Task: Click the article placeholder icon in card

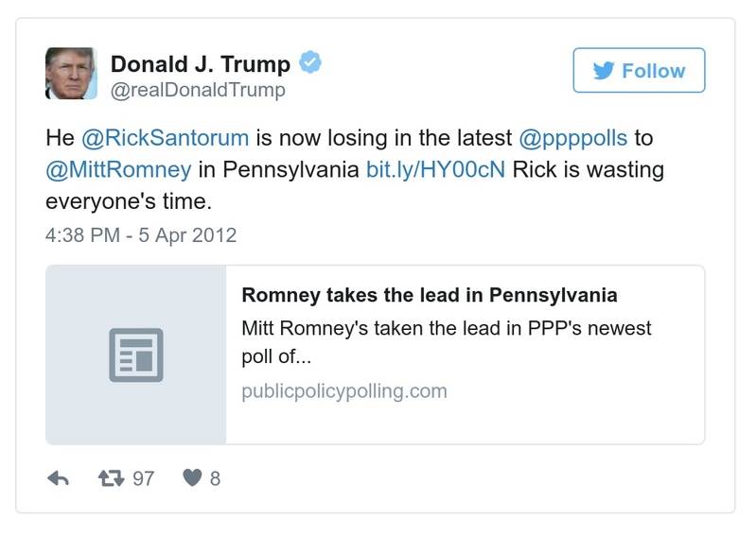Action: tap(136, 354)
